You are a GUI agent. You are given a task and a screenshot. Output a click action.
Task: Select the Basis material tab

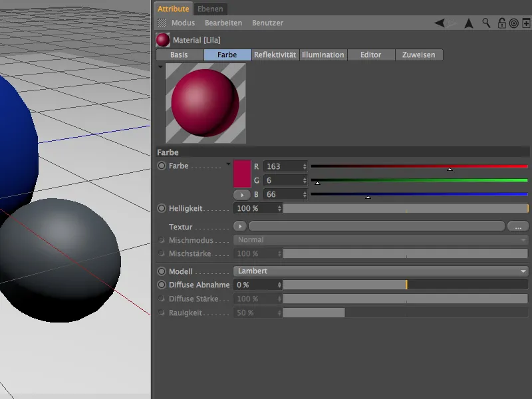coord(180,55)
